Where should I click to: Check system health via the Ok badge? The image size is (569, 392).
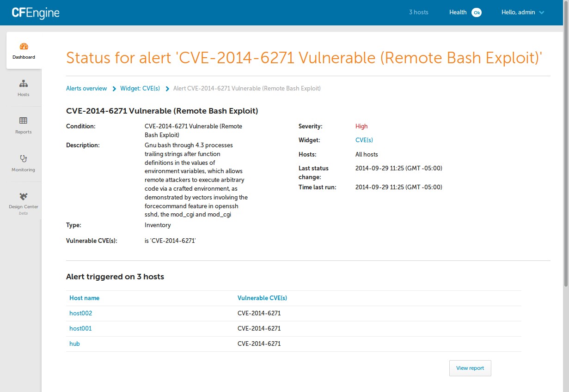[477, 12]
